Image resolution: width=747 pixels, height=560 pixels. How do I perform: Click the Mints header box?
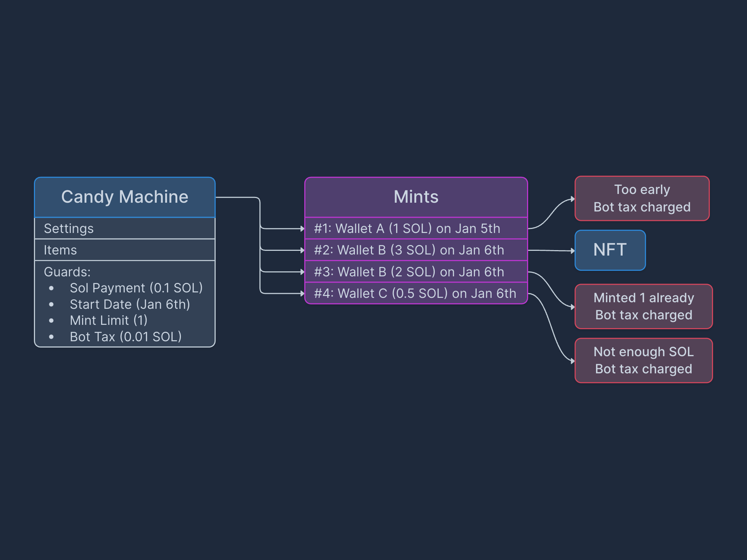point(416,197)
